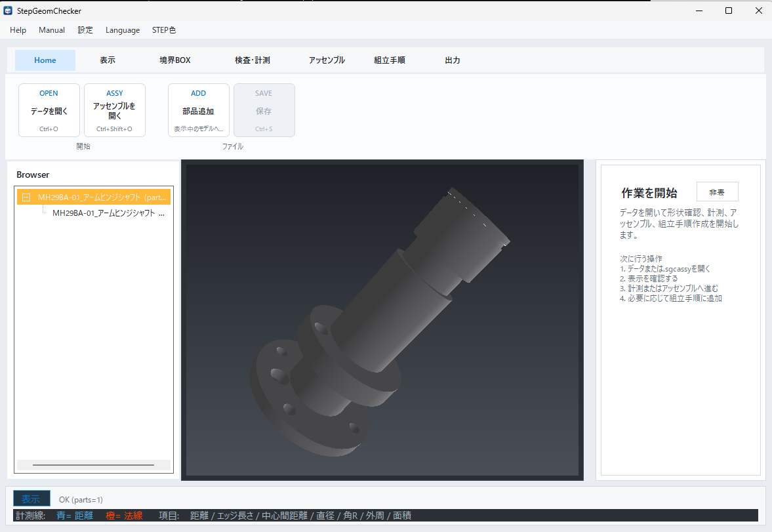The width and height of the screenshot is (772, 532).
Task: Click step text 1. データまたは.sgcassyを開く
Action: pyautogui.click(x=665, y=269)
